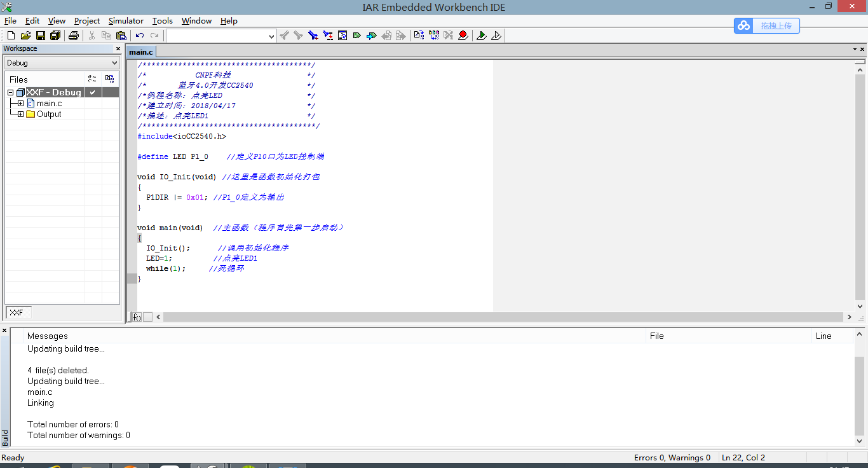Expand the Output folder node
Screen dimensions: 868x468
(x=20, y=114)
